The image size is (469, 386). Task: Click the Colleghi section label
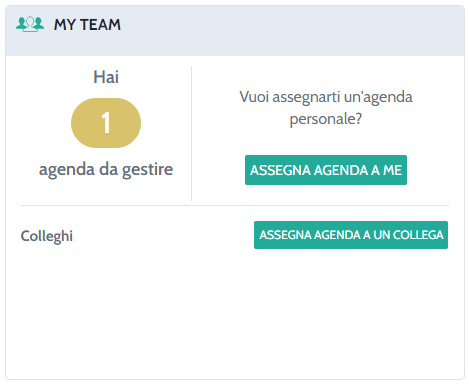coord(47,236)
